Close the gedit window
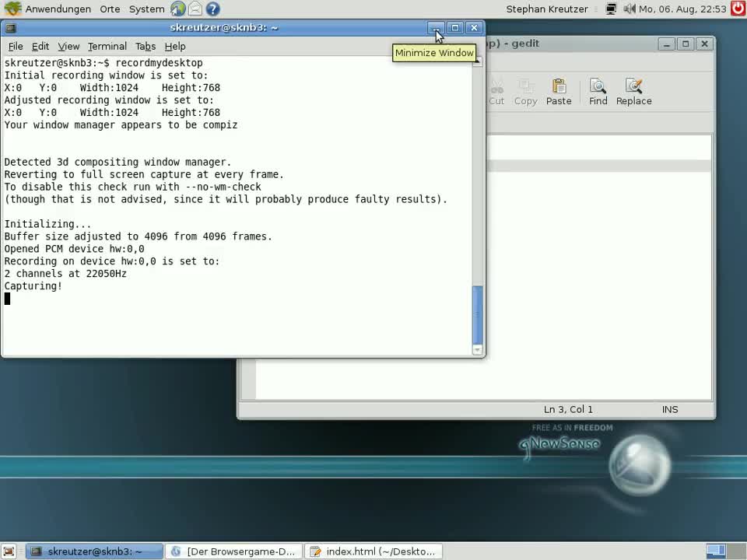The height and width of the screenshot is (560, 747). [x=705, y=44]
